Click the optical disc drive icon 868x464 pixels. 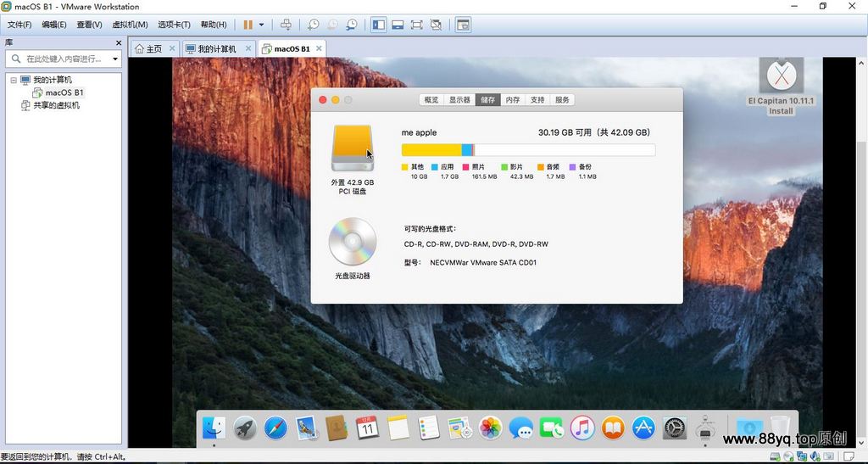(x=352, y=242)
